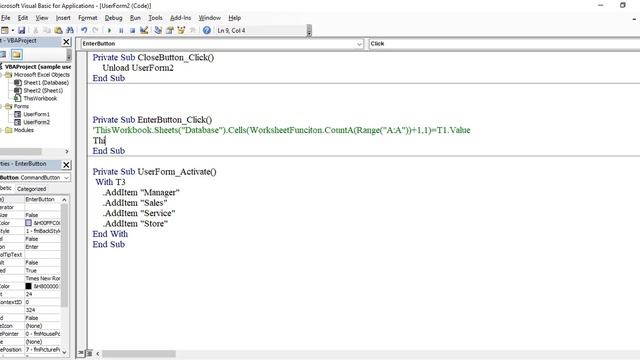Viewport: 640px width, 360px height.
Task: Open Find with the binoculars icon
Action: pos(70,30)
